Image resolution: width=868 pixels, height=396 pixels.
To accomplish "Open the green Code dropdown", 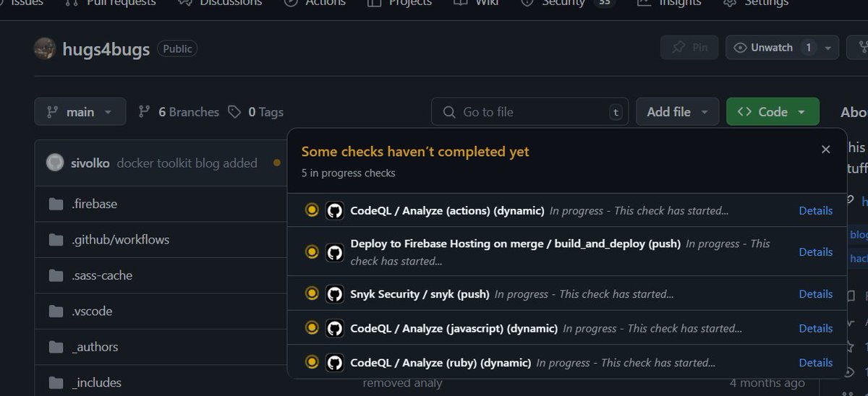I will (773, 112).
